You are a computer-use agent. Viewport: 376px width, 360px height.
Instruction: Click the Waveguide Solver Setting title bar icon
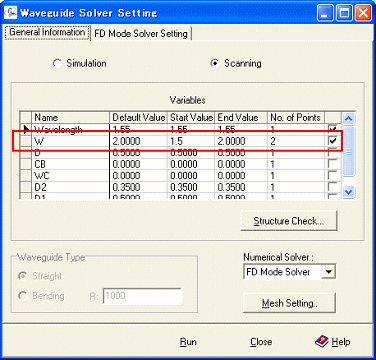click(x=10, y=13)
